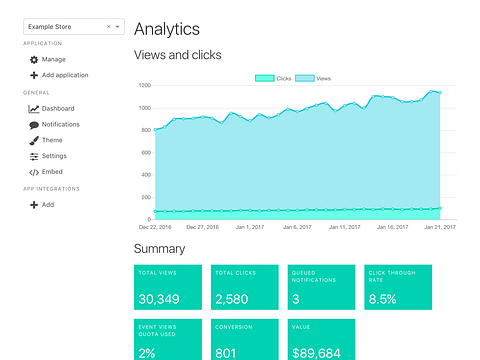Click Add under App Integrations
Image resolution: width=480 pixels, height=360 pixels.
[x=48, y=205]
